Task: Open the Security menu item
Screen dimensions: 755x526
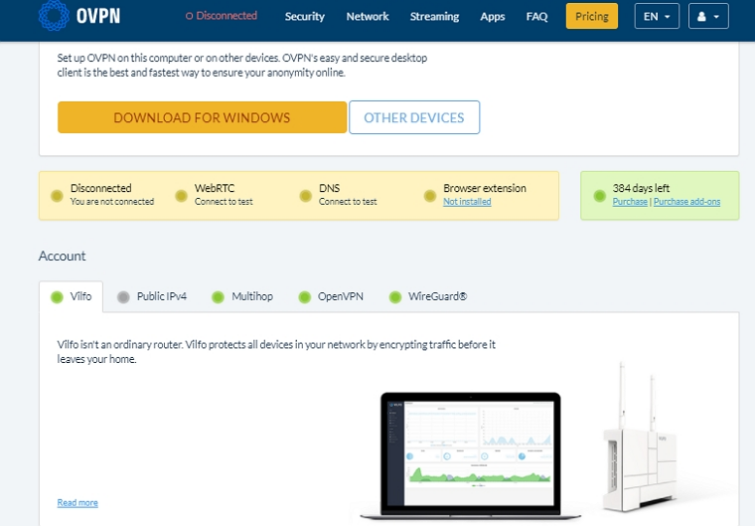Action: point(305,16)
